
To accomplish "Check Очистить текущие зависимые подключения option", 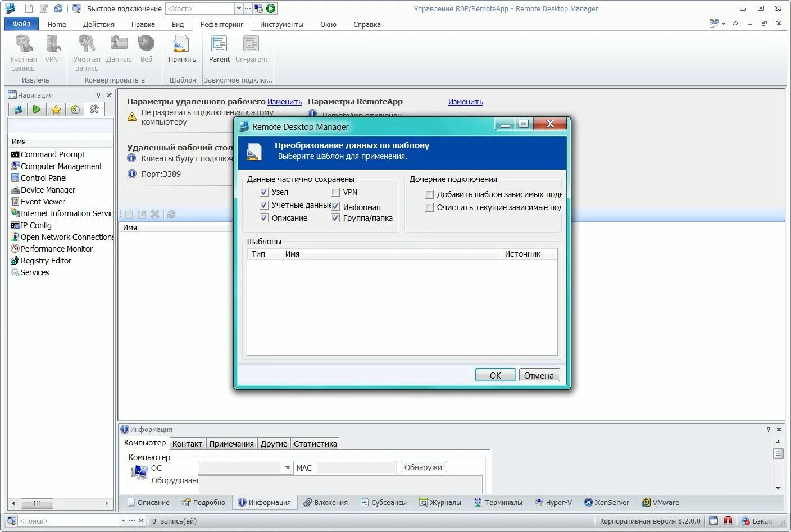I will 429,207.
